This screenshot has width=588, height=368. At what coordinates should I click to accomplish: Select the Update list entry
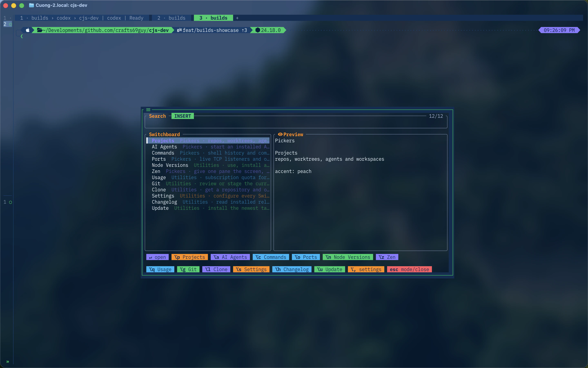click(x=208, y=208)
